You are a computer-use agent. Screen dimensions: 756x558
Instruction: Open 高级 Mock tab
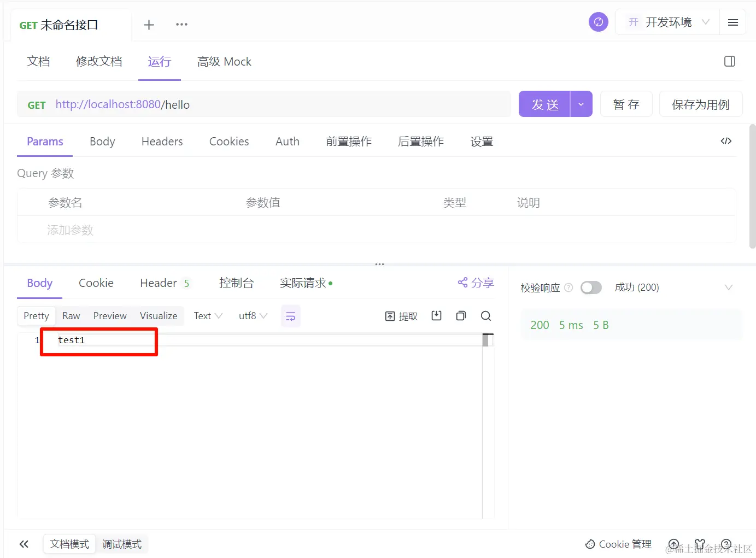(x=224, y=62)
